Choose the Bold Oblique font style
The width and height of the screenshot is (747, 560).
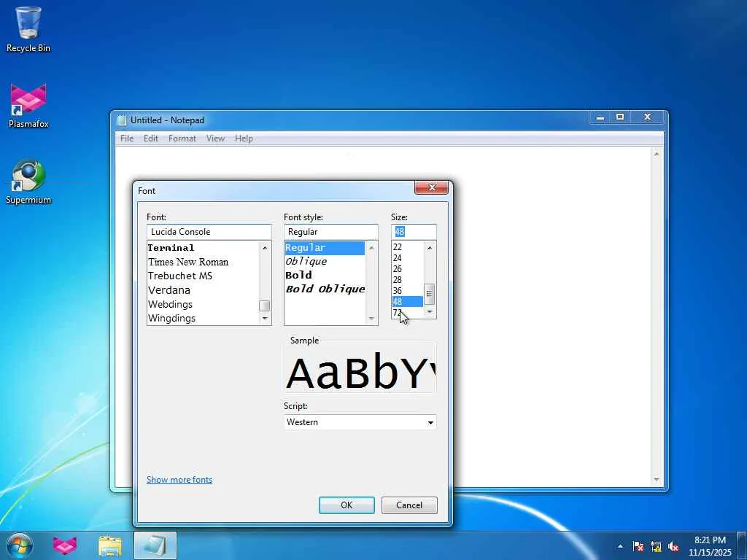pos(325,289)
